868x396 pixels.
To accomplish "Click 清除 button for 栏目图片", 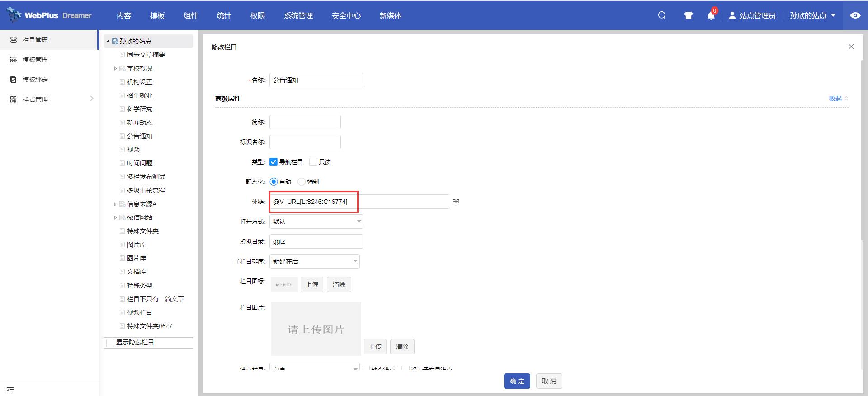I will click(x=402, y=347).
